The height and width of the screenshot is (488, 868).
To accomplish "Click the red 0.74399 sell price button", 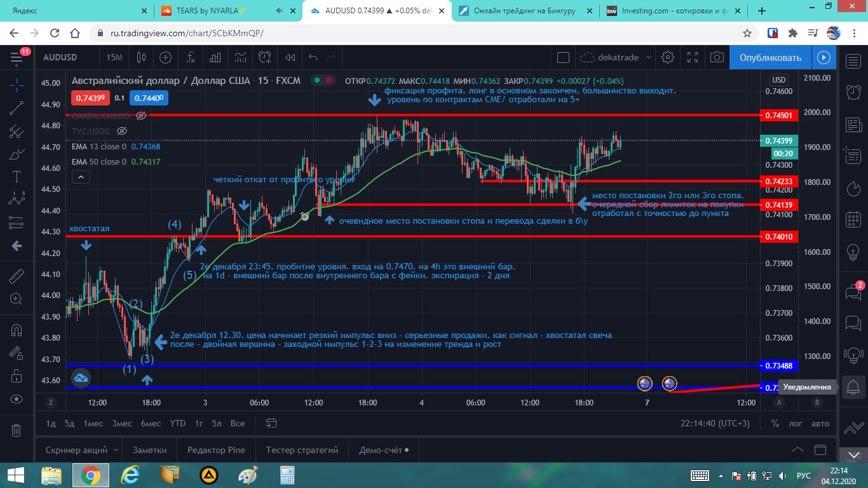I will [x=90, y=98].
